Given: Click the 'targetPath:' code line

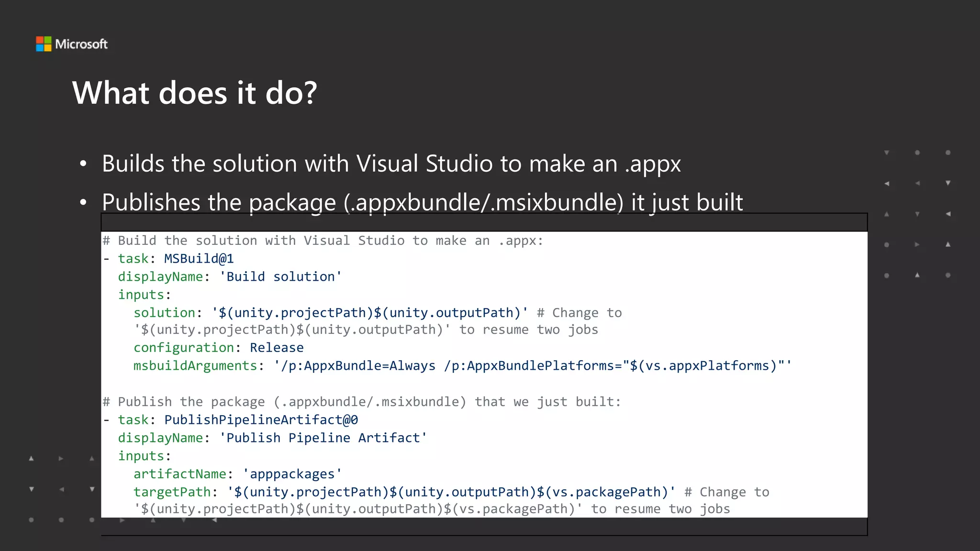Looking at the screenshot, I should point(451,492).
